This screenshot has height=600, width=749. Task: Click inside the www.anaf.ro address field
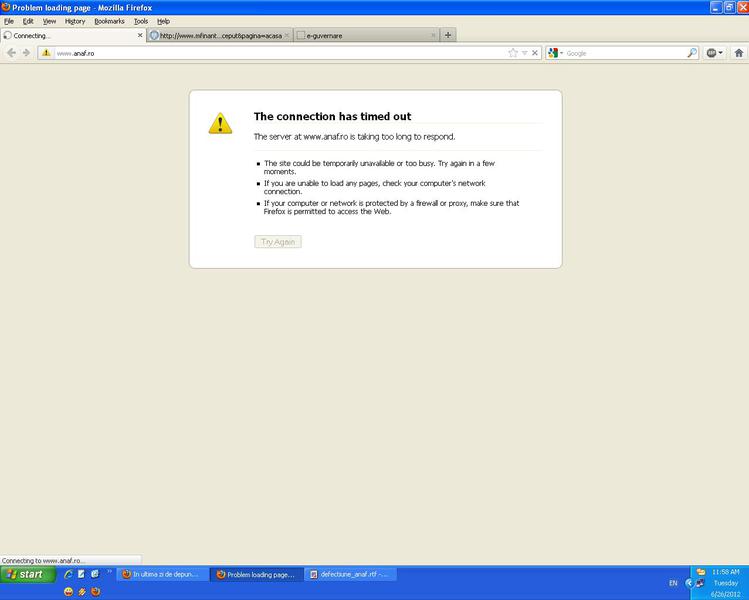[270, 53]
